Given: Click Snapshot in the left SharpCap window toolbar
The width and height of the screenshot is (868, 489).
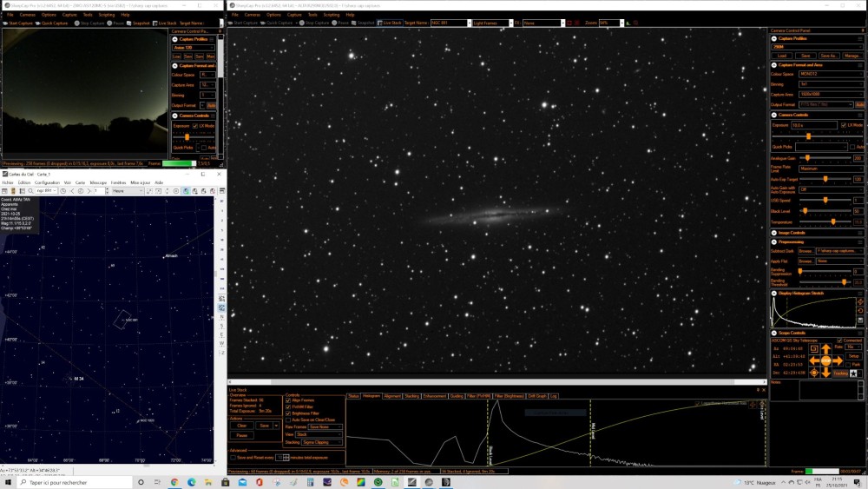Looking at the screenshot, I should [x=138, y=23].
